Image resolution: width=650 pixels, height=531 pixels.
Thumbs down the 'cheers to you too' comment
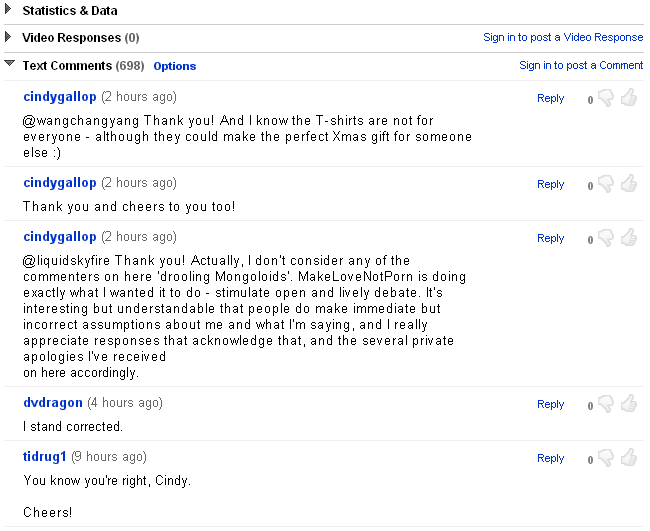click(606, 185)
